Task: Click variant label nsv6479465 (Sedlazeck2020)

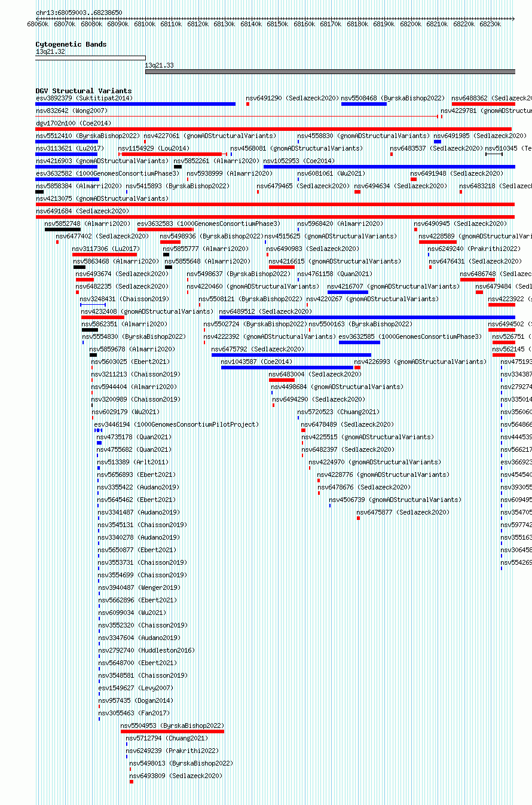Action: click(304, 186)
